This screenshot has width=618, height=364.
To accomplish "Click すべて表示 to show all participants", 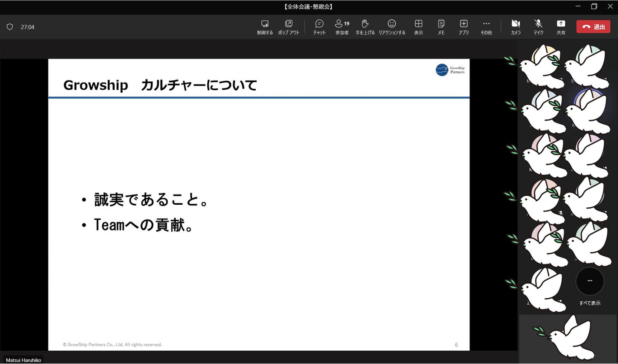I will [x=590, y=286].
